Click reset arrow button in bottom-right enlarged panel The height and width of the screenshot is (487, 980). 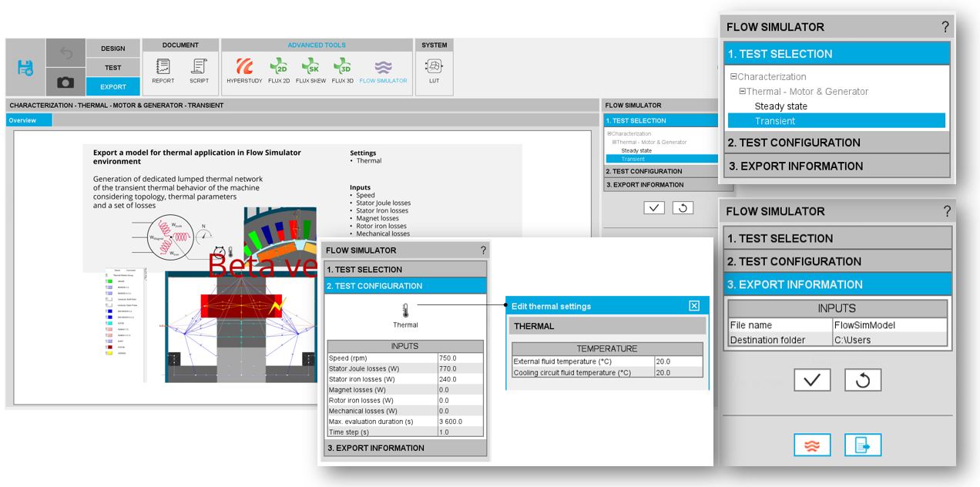point(863,380)
